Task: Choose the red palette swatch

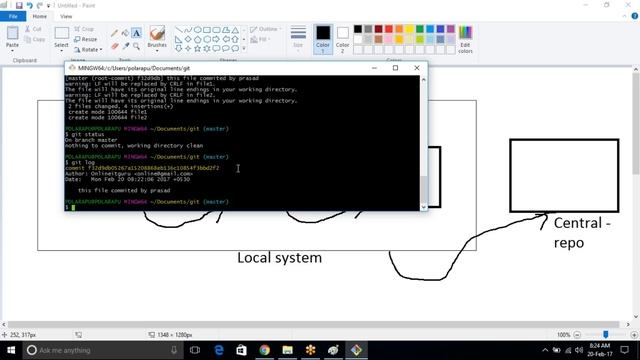Action: click(389, 29)
